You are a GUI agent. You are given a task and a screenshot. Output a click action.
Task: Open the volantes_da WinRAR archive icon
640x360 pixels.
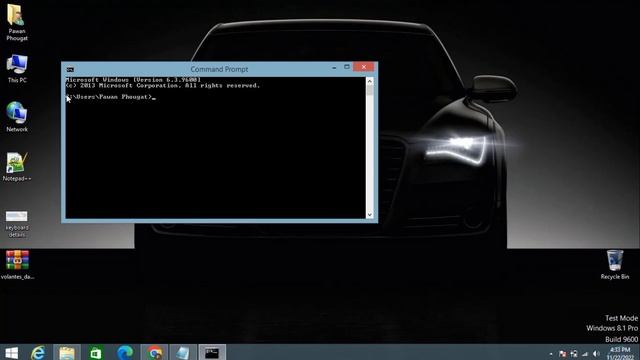click(x=17, y=265)
